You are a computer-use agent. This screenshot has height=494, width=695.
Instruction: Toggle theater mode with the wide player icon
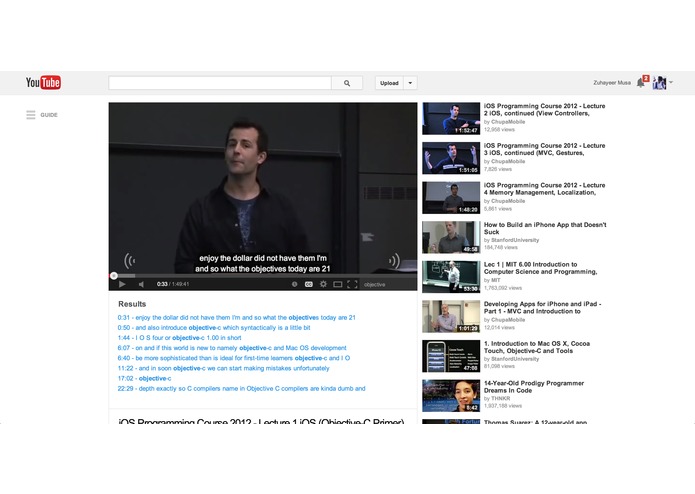337,284
